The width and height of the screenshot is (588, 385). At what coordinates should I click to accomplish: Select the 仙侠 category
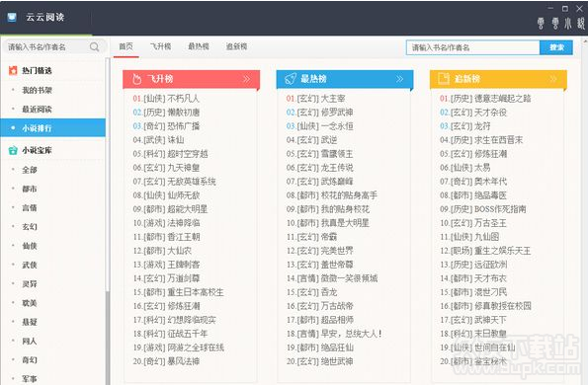pos(30,246)
